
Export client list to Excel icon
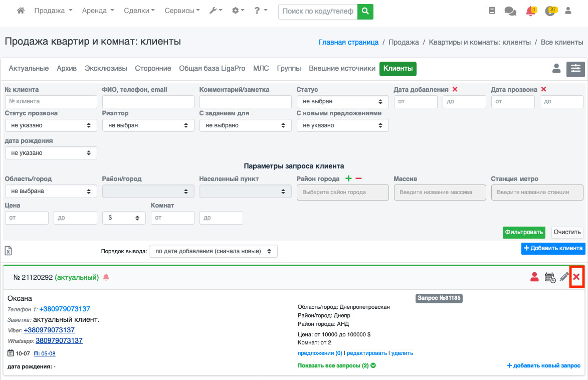coord(9,251)
